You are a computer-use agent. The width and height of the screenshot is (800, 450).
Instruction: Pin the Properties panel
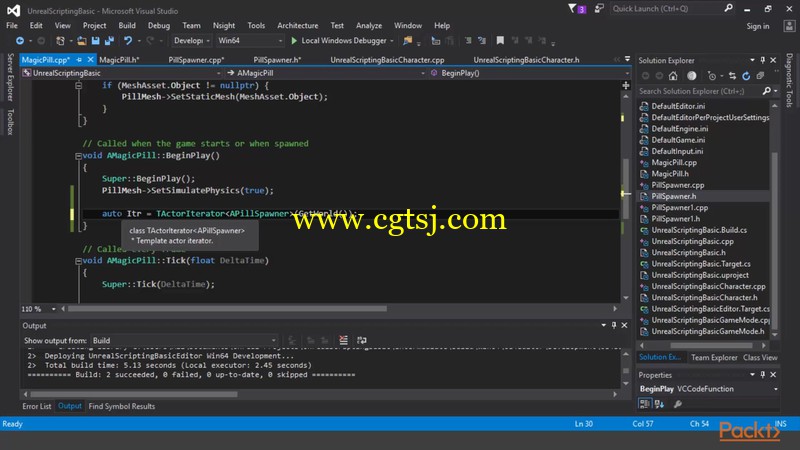763,374
